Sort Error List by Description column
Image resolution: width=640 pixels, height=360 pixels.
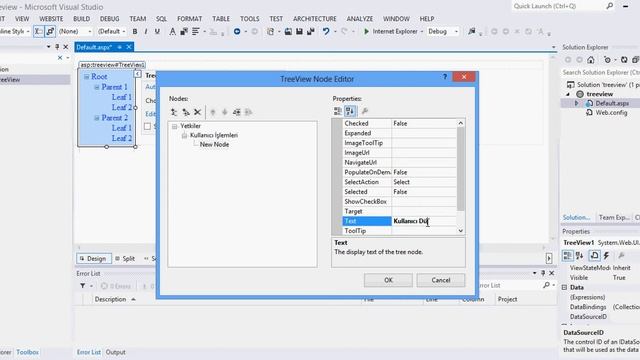(x=110, y=300)
